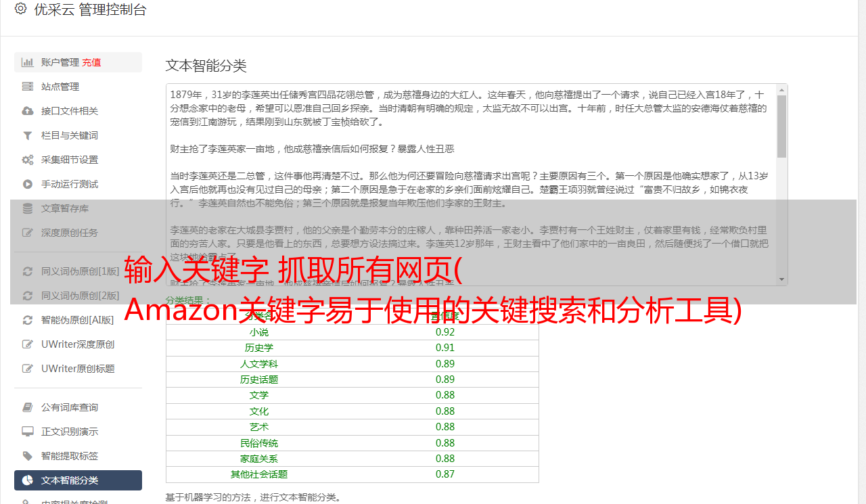Screen dimensions: 866x504
Task: Click the 民俗传统 category cell
Action: pos(259,443)
